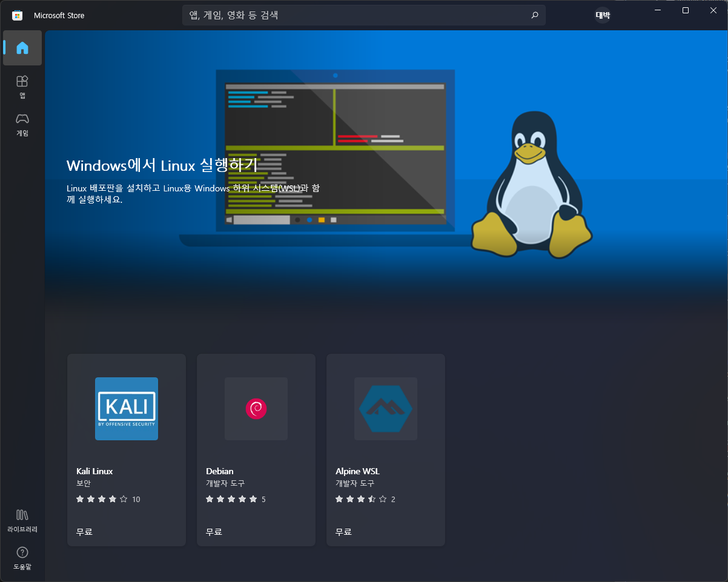
Task: Open the Kali Linux logo thumbnail
Action: tap(127, 409)
